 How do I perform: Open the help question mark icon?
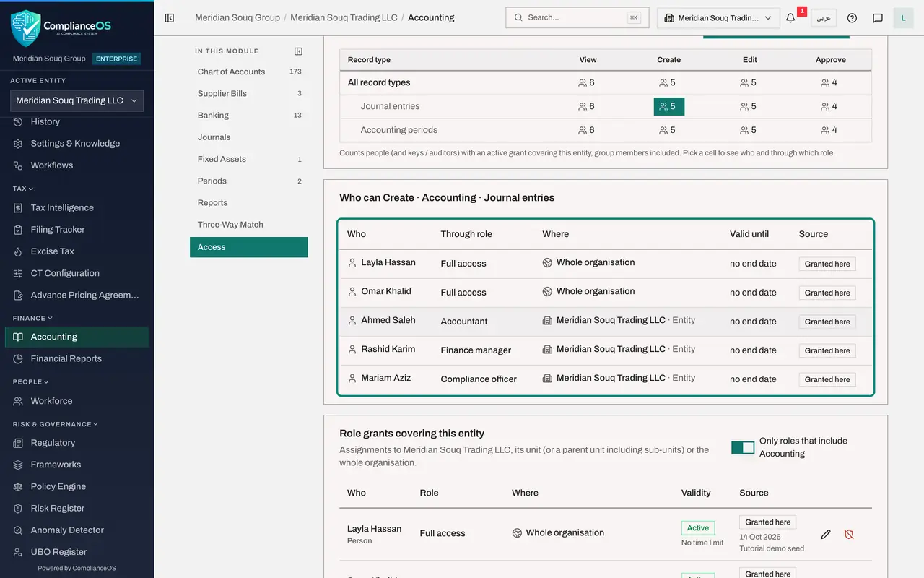pyautogui.click(x=852, y=18)
